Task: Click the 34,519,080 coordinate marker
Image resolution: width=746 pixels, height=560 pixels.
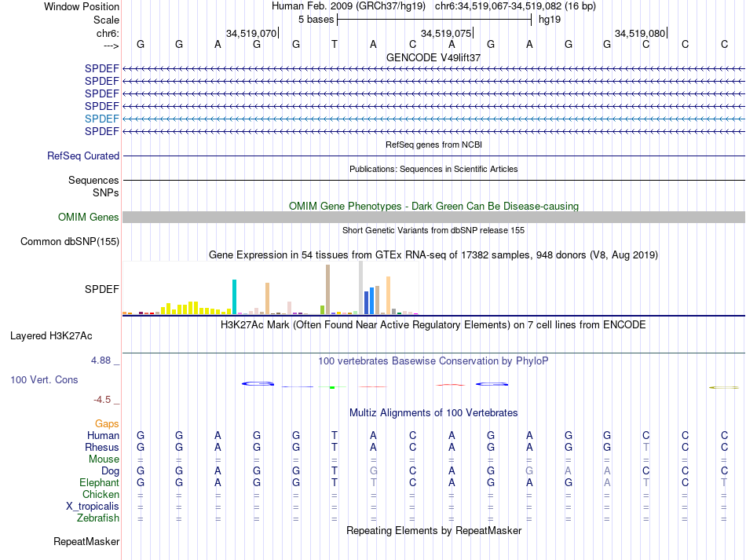Action: pos(640,33)
